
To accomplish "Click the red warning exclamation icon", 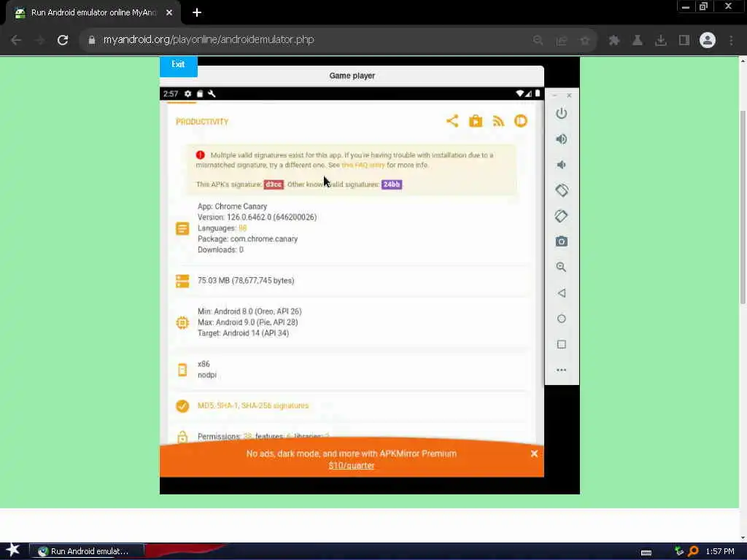I will pos(200,155).
